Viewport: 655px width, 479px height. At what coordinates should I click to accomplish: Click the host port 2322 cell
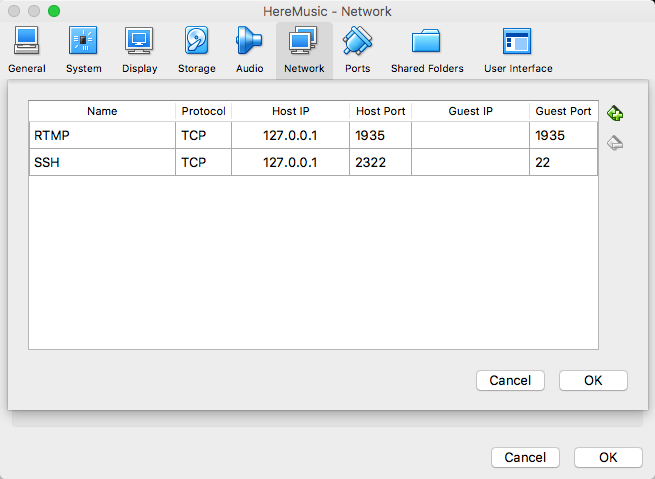pyautogui.click(x=381, y=162)
